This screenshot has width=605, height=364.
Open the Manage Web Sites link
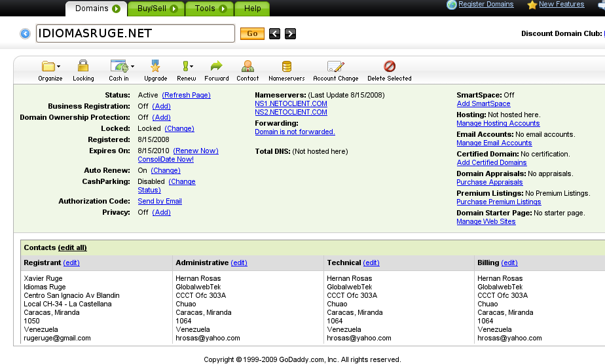click(x=486, y=222)
